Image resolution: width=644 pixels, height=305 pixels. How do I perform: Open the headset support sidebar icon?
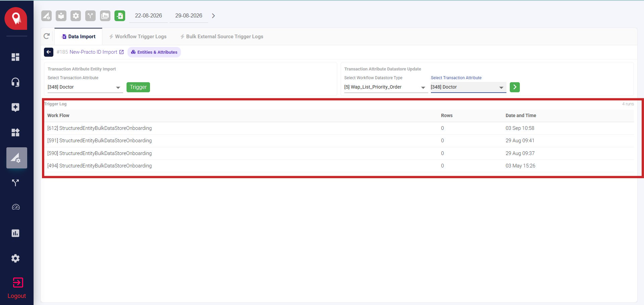15,82
